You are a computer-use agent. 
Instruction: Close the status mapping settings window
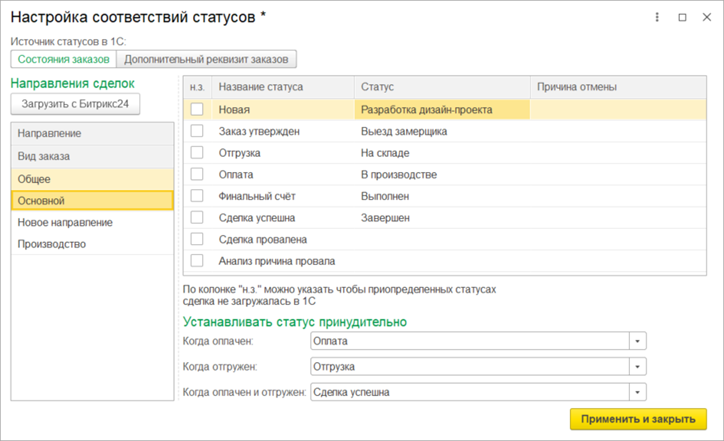706,18
